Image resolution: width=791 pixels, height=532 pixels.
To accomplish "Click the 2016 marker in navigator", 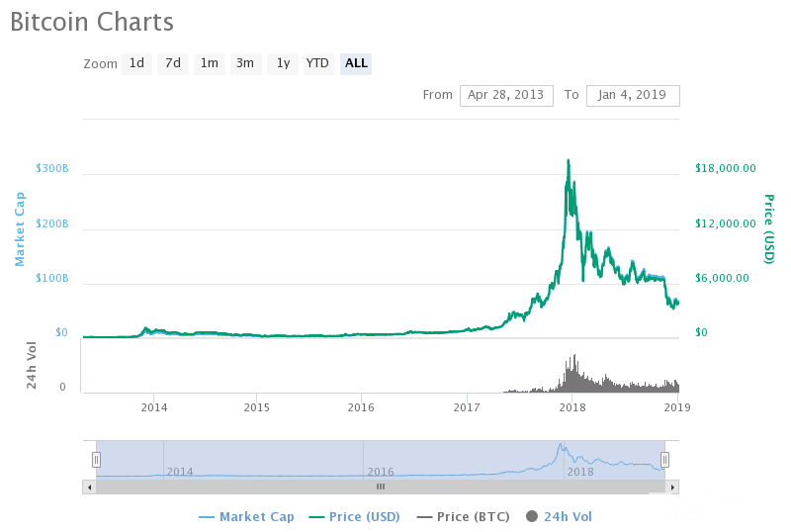I will (x=380, y=472).
